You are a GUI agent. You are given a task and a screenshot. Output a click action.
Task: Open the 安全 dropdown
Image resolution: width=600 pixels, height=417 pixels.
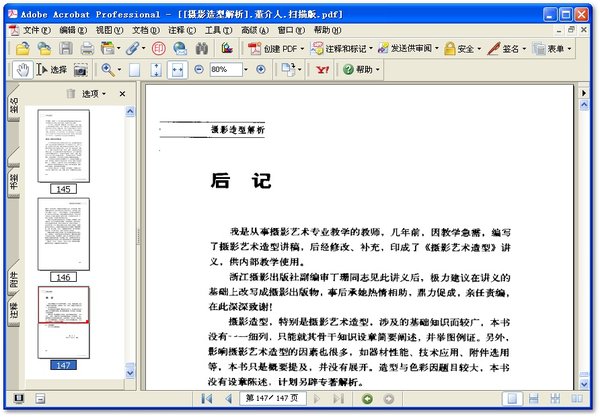click(x=462, y=49)
